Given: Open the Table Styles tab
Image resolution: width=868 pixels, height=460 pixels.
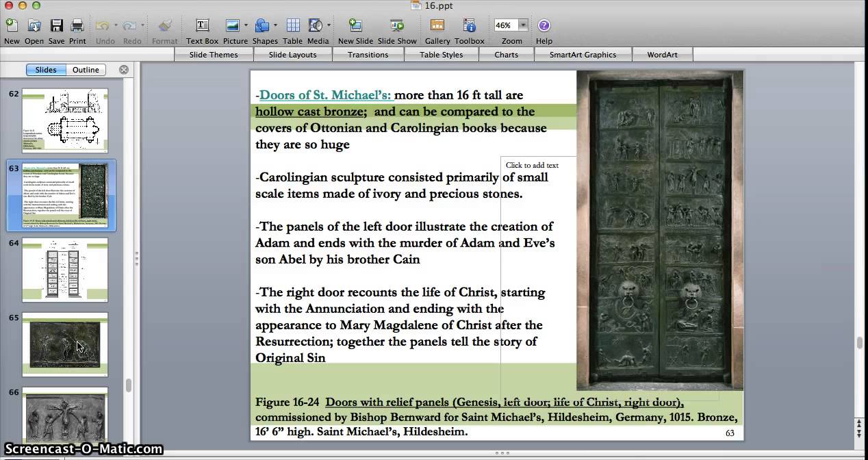Looking at the screenshot, I should coord(441,55).
